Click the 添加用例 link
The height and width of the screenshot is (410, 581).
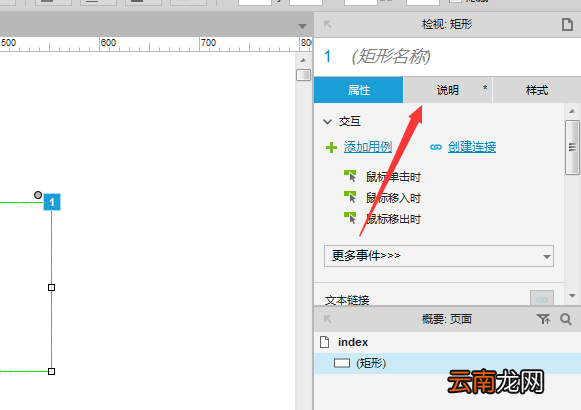pyautogui.click(x=368, y=147)
